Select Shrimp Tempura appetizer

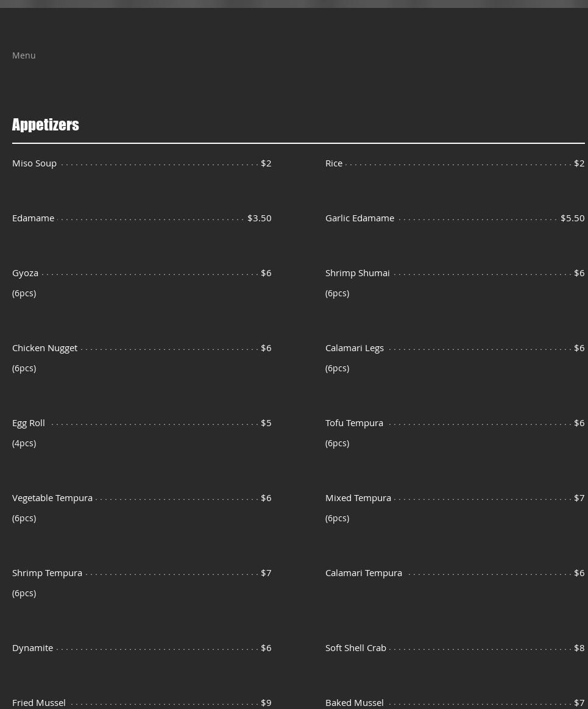(47, 573)
